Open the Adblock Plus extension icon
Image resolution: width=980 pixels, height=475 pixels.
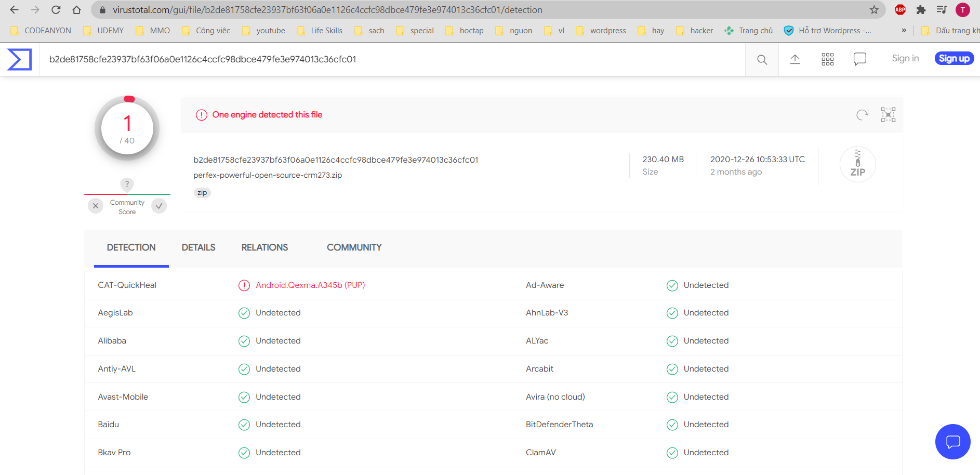(900, 9)
